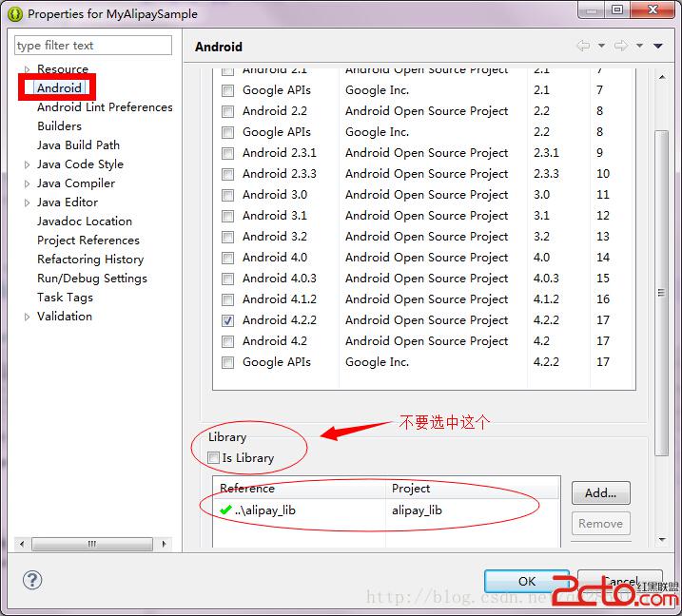Select Android in the properties tree
This screenshot has width=682, height=616.
pyautogui.click(x=59, y=87)
